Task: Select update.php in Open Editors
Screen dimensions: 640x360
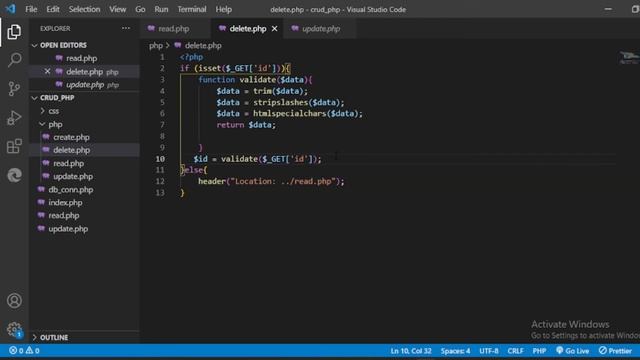Action: (x=85, y=85)
